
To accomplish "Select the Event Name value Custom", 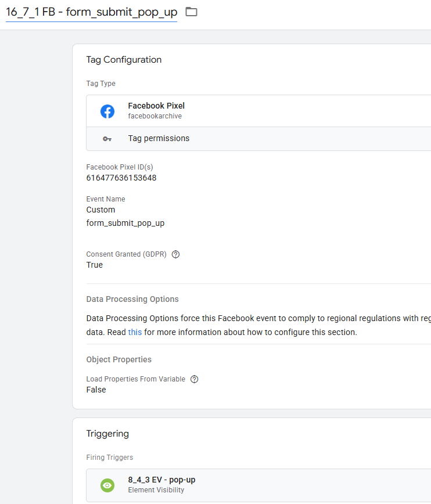I will click(100, 210).
